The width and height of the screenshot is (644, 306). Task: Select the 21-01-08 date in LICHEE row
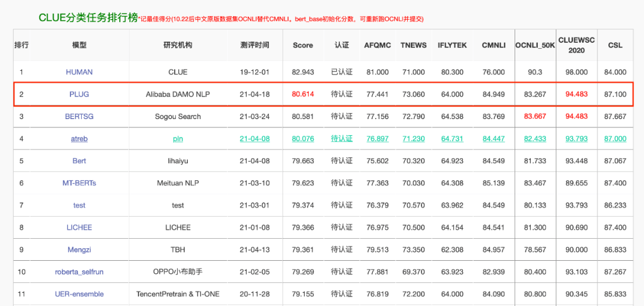(255, 227)
